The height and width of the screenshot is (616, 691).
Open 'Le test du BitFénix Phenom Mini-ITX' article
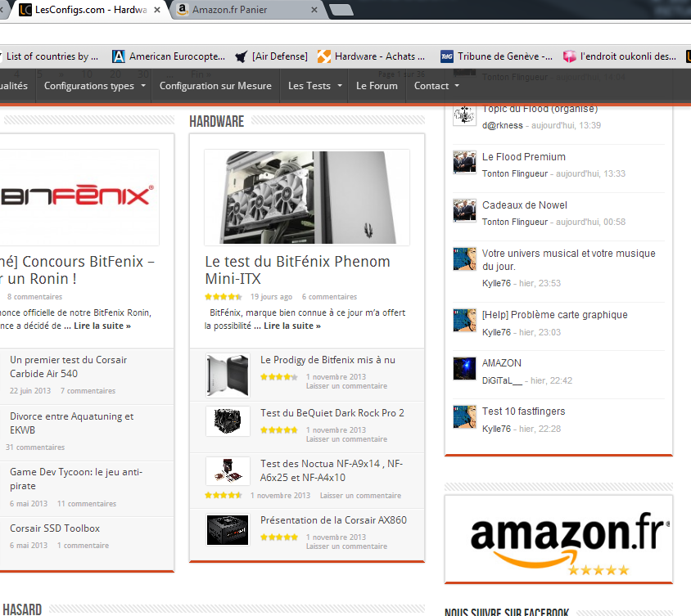click(x=297, y=270)
